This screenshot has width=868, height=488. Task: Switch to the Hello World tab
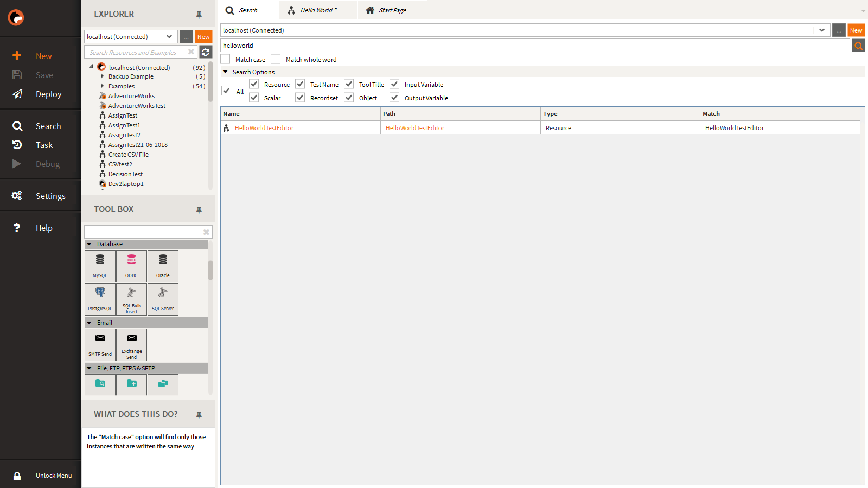pyautogui.click(x=317, y=10)
